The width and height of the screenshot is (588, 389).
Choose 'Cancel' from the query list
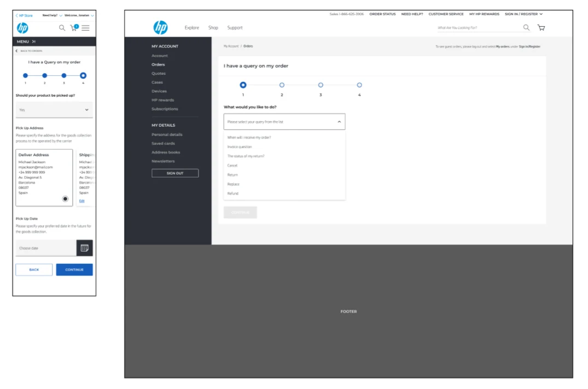tap(232, 166)
